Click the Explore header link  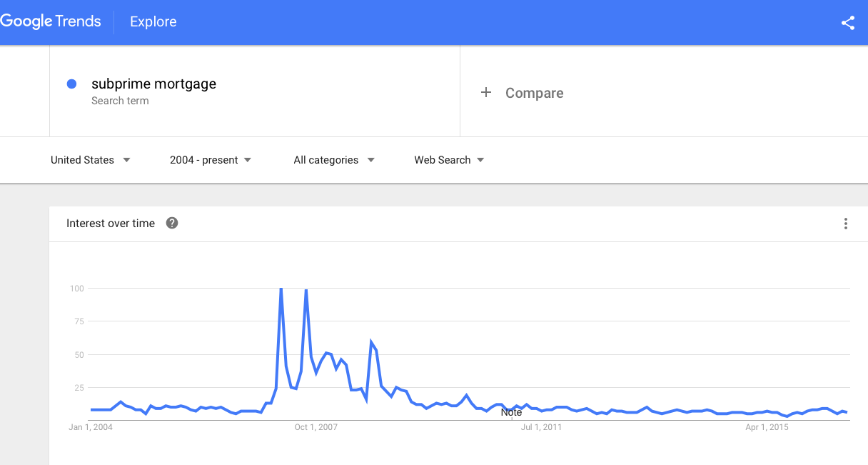tap(153, 22)
